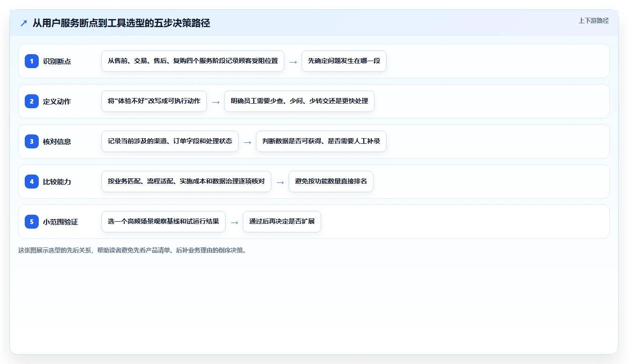Screen dimensions: 628x364
Task: Click the title 从用户服务断点到工具选型的五步决策路径
Action: click(121, 23)
